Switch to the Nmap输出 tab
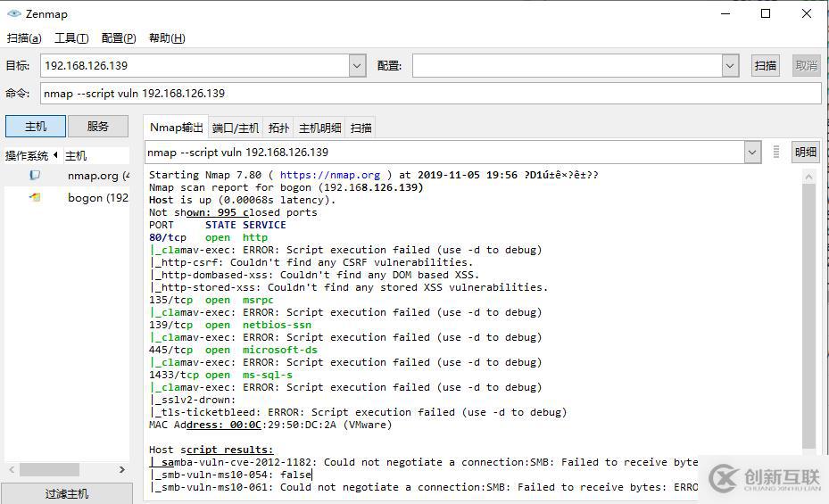The height and width of the screenshot is (504, 829). pyautogui.click(x=176, y=128)
